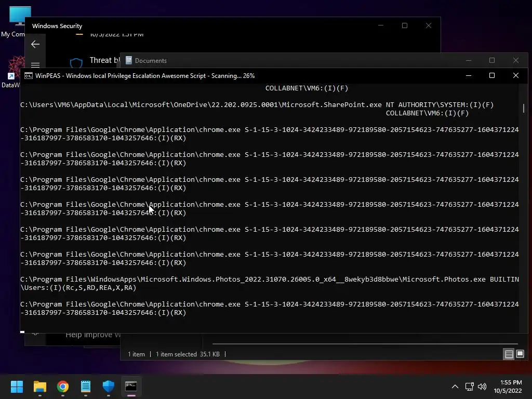Click '\Users:(I)(Rc,S,RD,REA,X,RA)' permissions text

78,288
